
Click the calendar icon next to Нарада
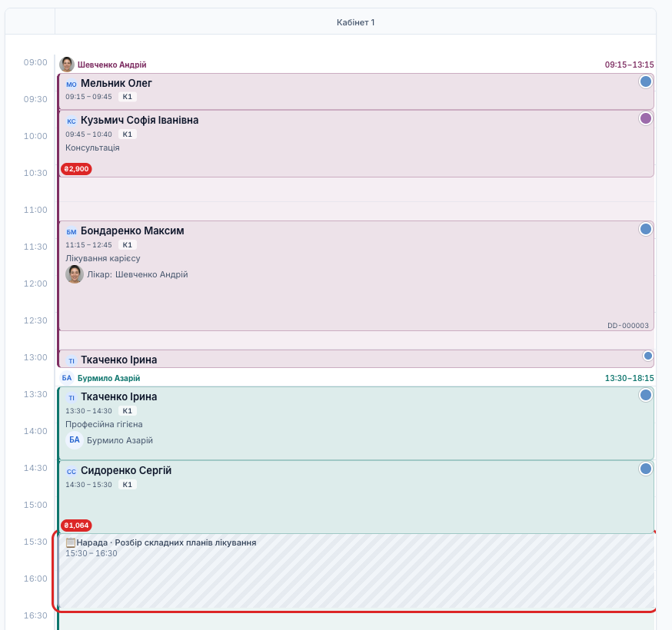(x=70, y=542)
